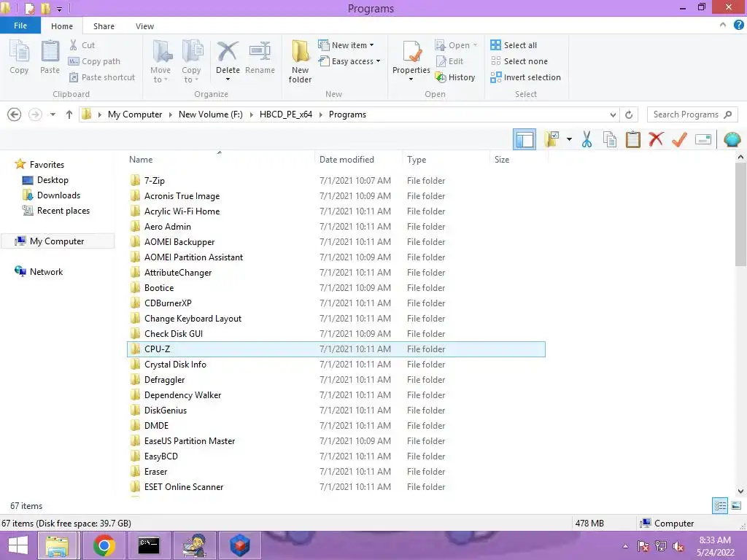This screenshot has width=747, height=560.
Task: Switch to the View ribbon tab
Action: coord(144,26)
